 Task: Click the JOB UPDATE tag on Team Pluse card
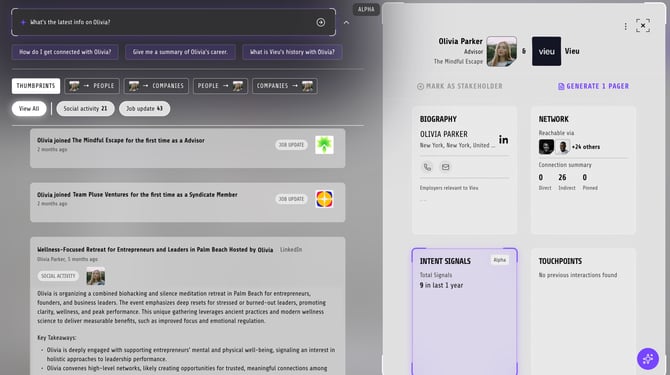(x=291, y=199)
